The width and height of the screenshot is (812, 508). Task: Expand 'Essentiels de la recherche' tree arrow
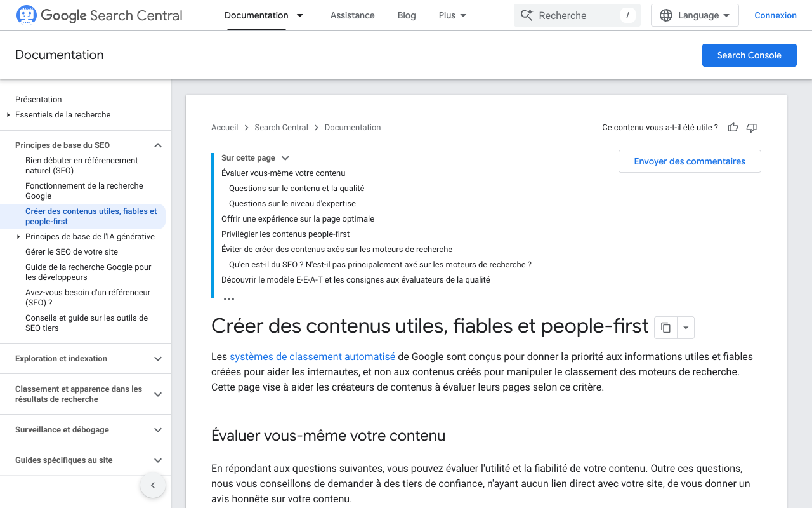8,115
